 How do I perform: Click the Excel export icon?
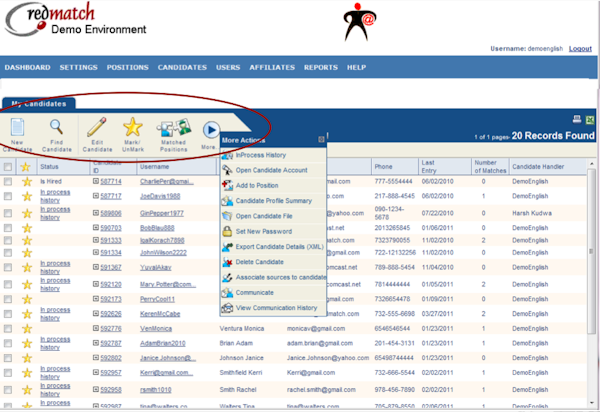click(x=590, y=120)
